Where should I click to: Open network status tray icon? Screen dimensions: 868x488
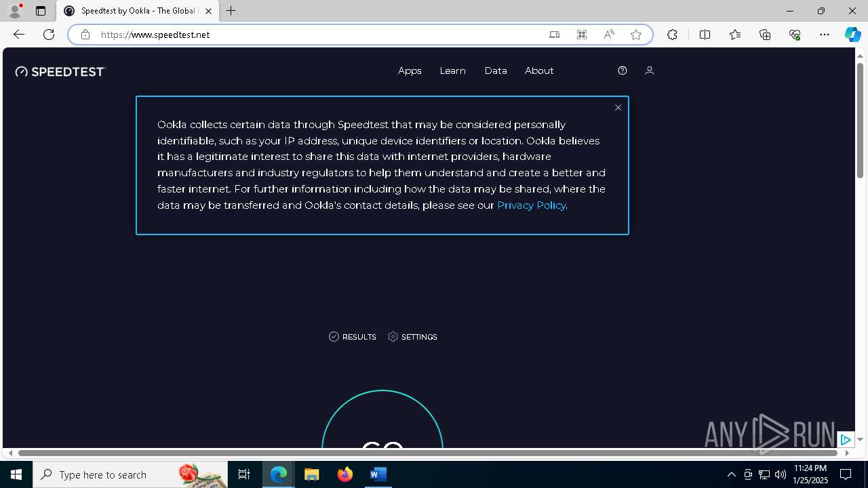click(x=764, y=474)
